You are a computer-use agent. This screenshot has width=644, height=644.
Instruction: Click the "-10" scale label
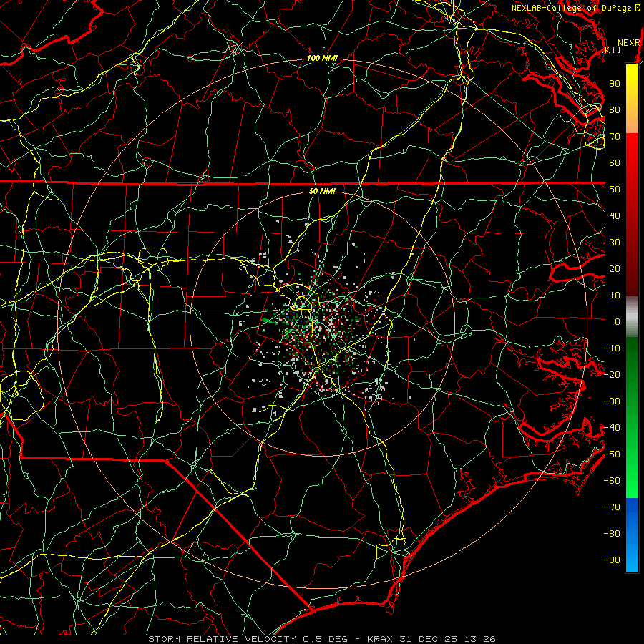coord(612,348)
